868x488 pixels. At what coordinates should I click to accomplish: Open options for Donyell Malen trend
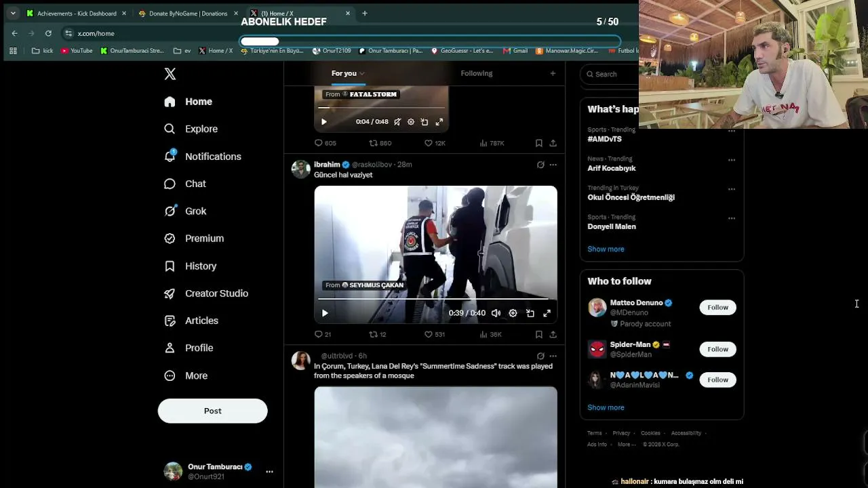click(732, 218)
